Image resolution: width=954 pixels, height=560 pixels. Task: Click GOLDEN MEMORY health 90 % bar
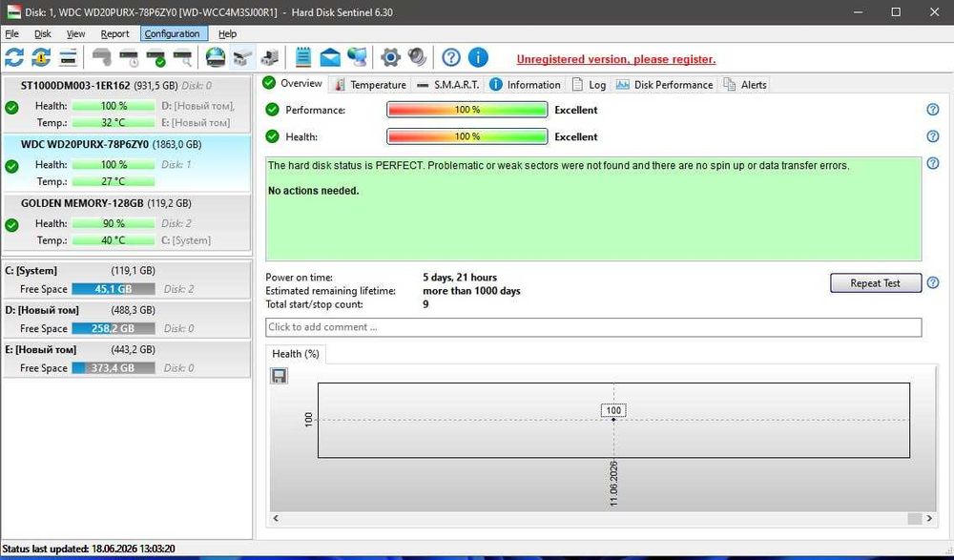click(114, 223)
